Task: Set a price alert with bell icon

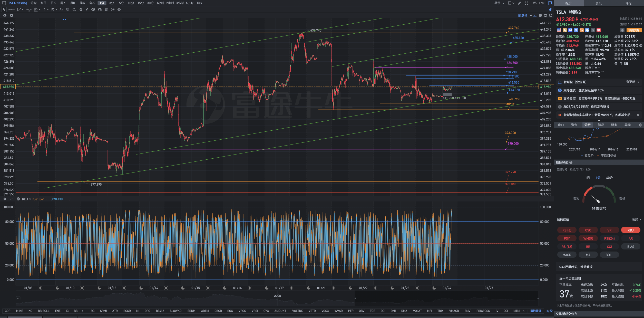Action: tap(622, 30)
